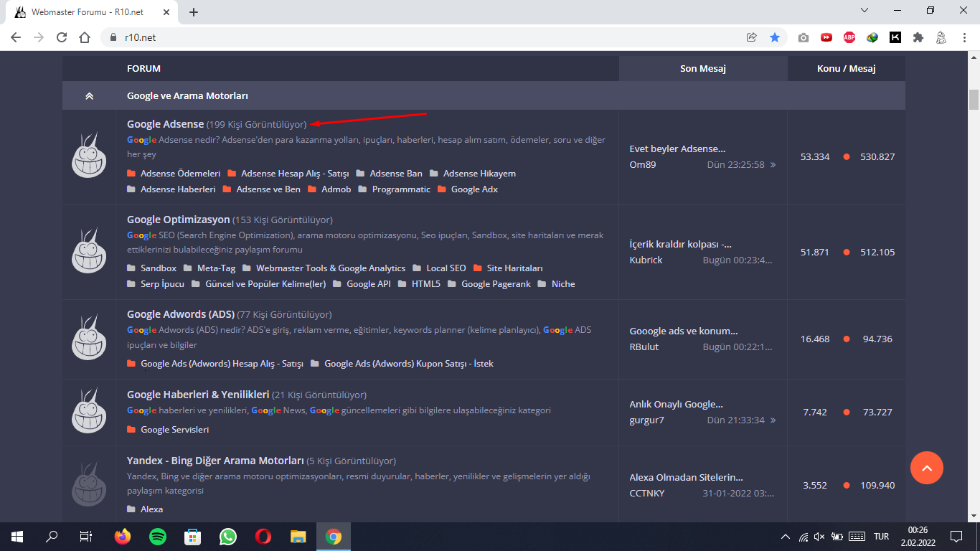Image resolution: width=980 pixels, height=551 pixels.
Task: Open the Adsense Hikayem subforum
Action: [x=479, y=174]
